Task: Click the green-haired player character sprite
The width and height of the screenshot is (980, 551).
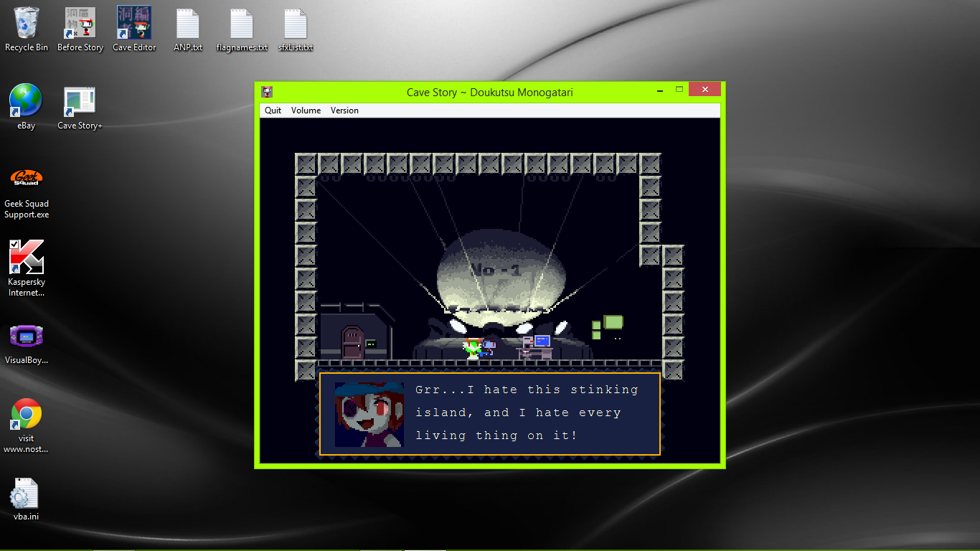Action: point(471,349)
